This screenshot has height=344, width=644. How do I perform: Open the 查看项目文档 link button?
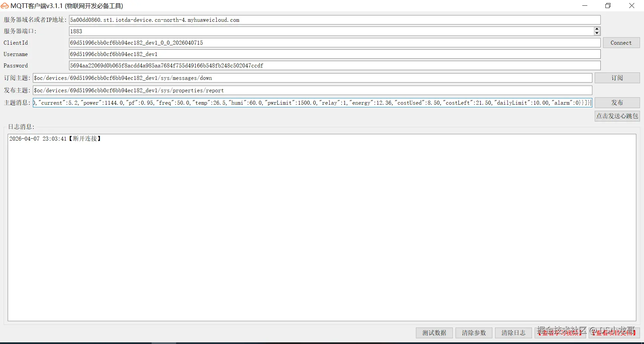(614, 333)
